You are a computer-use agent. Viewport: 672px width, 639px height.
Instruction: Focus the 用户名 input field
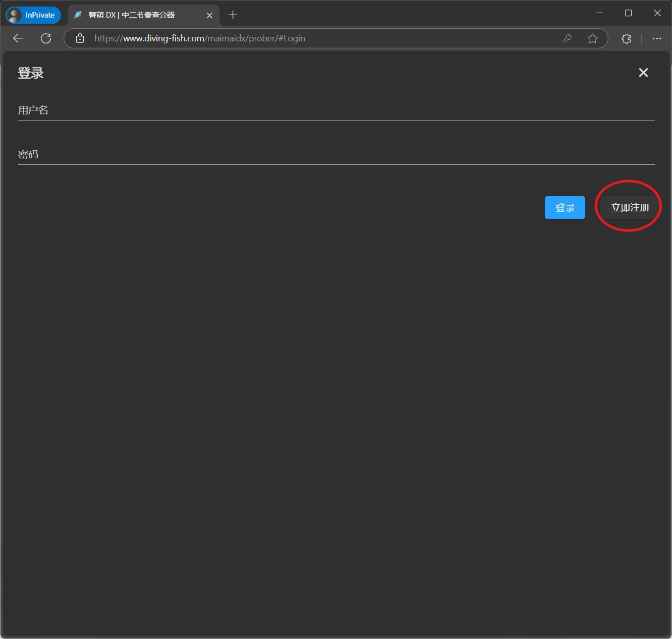(336, 110)
